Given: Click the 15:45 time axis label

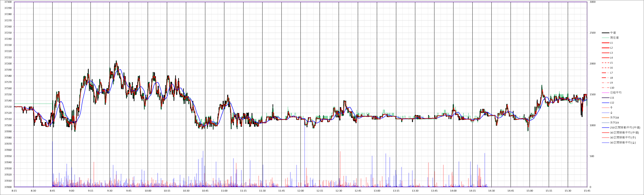Looking at the screenshot, I should (587, 191).
